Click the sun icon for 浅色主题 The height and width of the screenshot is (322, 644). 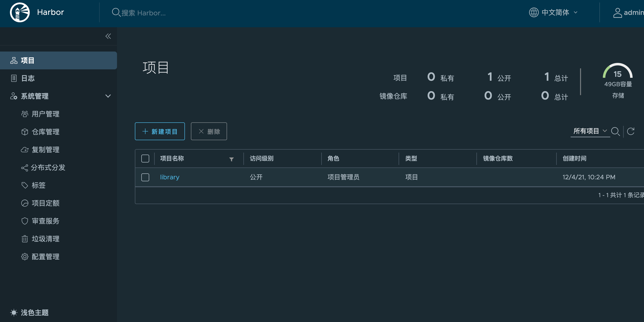[14, 313]
